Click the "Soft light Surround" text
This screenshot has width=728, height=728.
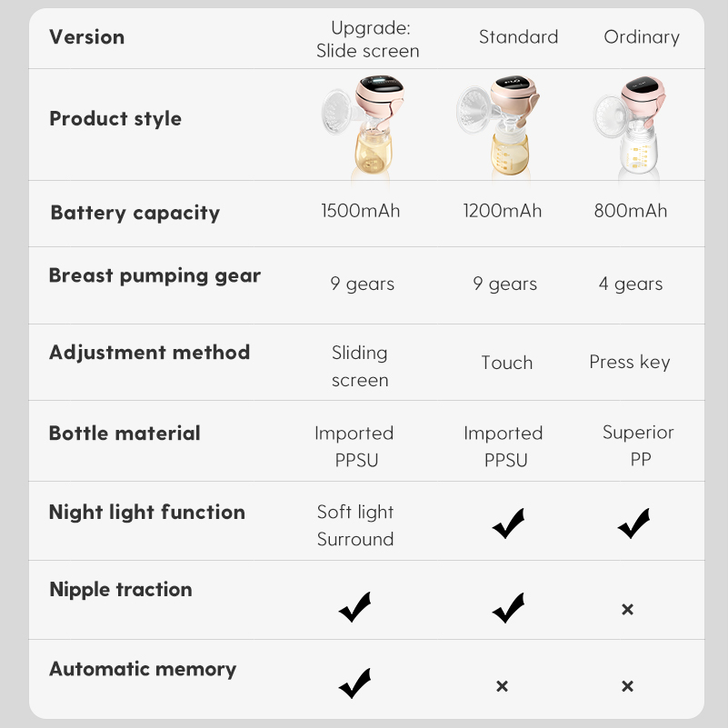pyautogui.click(x=355, y=525)
